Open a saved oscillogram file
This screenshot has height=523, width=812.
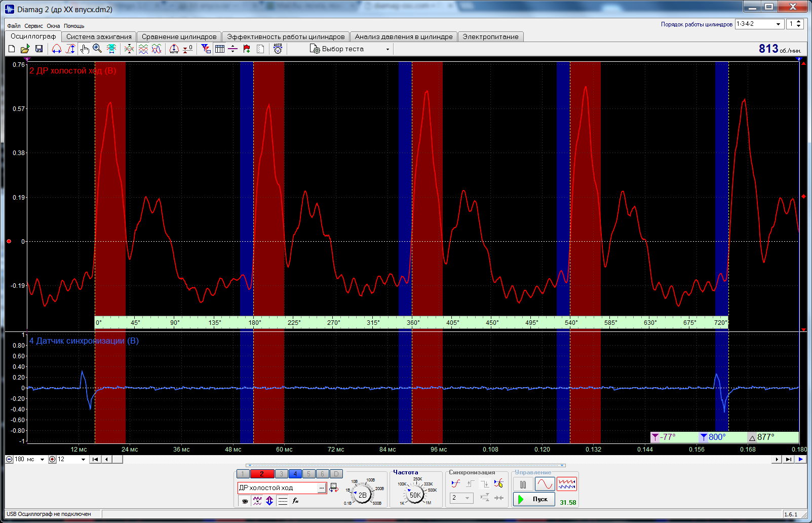(x=25, y=49)
